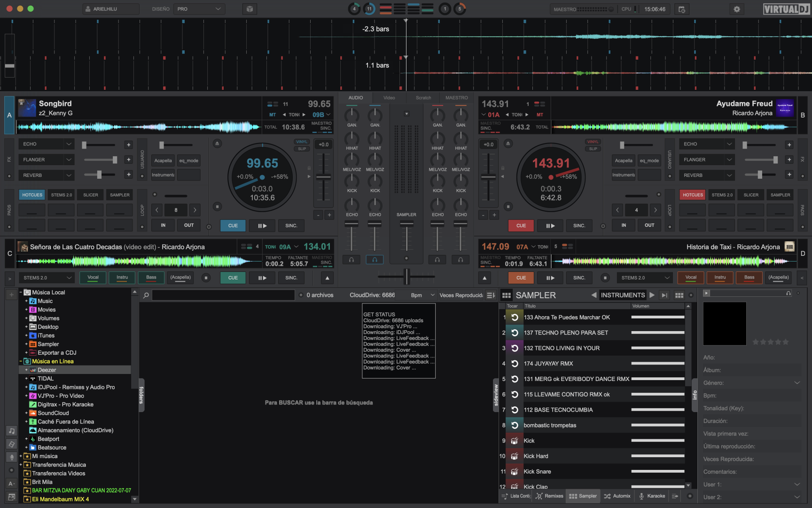Screen dimensions: 812x508
Task: Open the settings gear icon
Action: [736, 9]
